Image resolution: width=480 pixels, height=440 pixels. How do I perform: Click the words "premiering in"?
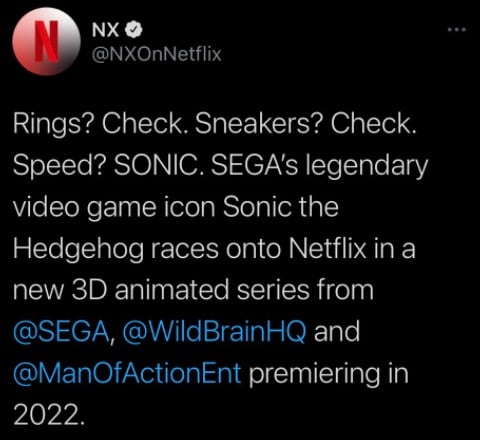click(329, 374)
